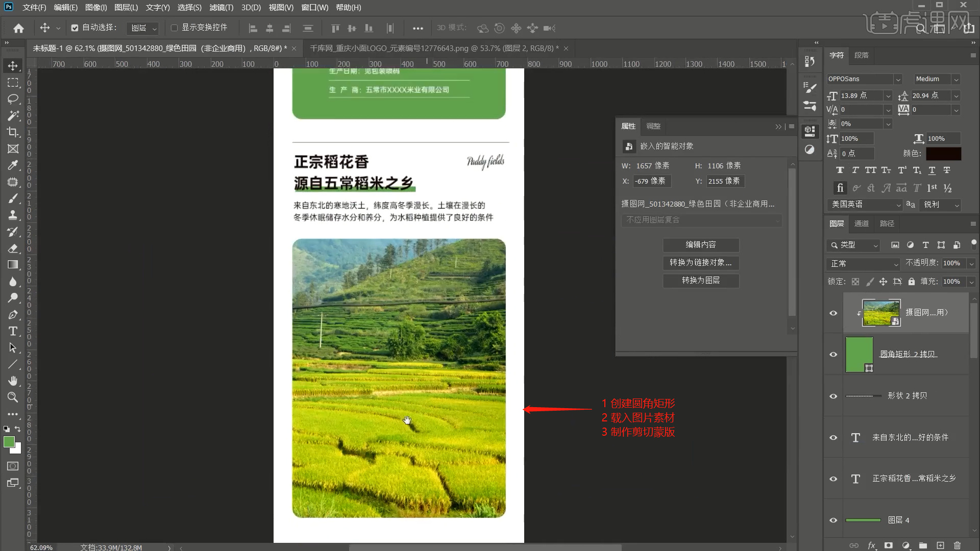Select the Rectangular Marquee tool
Viewport: 980px width, 551px height.
13,83
